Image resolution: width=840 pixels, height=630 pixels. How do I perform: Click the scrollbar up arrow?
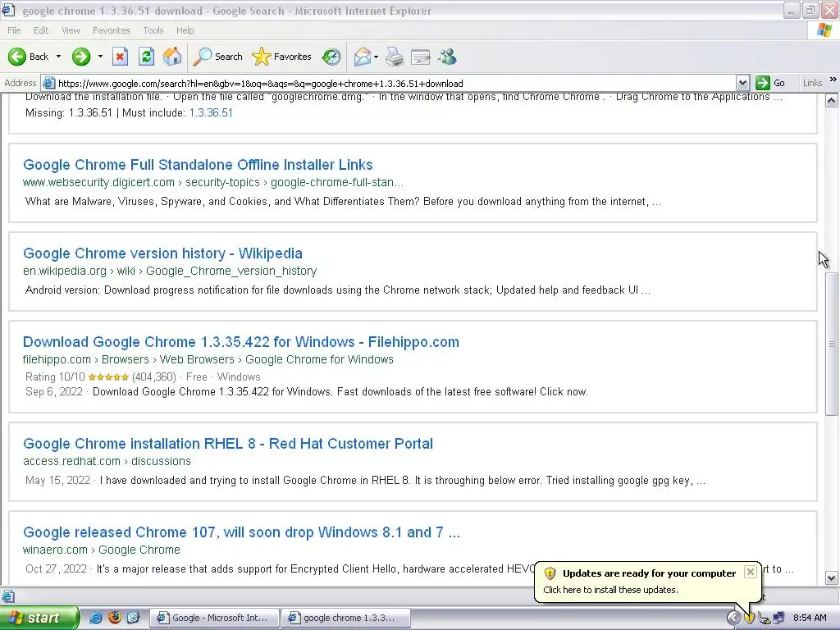[x=832, y=100]
